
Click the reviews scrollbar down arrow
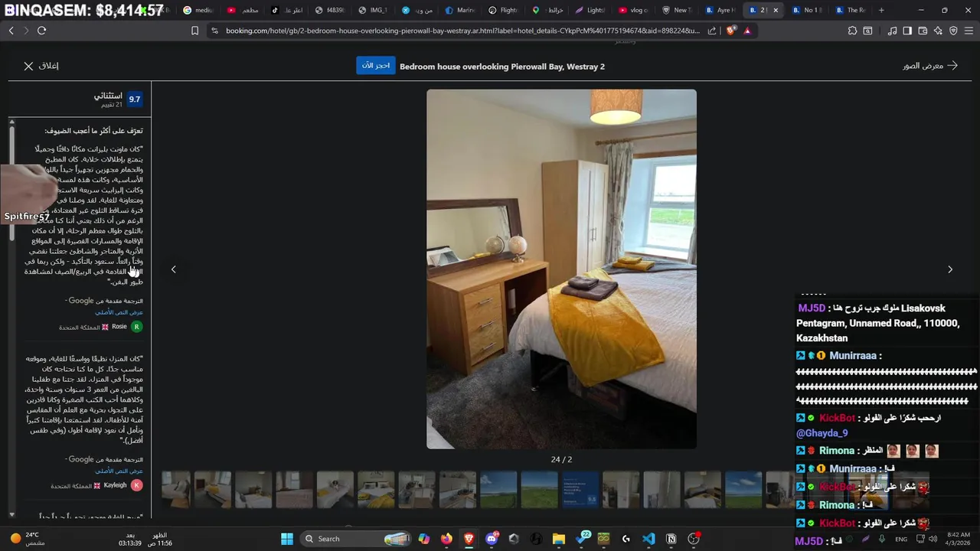coord(11,515)
